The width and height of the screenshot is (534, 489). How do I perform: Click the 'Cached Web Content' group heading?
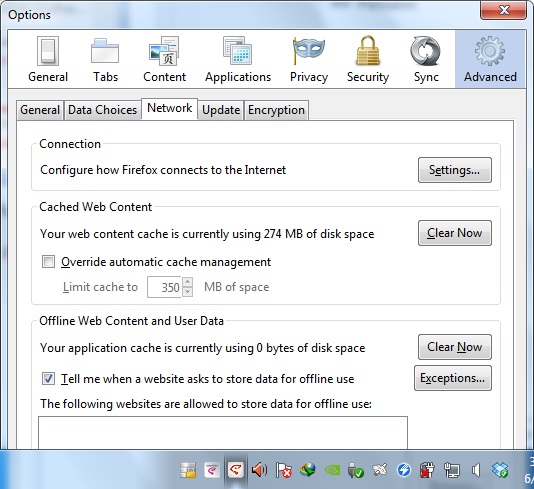[95, 207]
